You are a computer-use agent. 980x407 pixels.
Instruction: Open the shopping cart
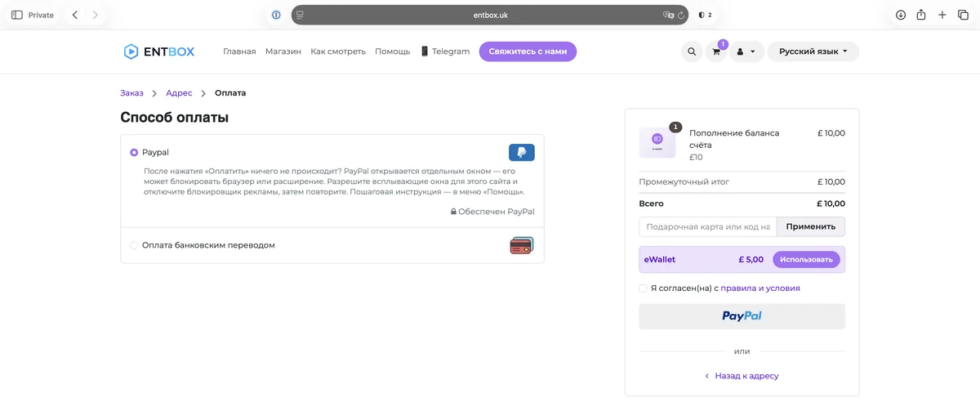point(716,51)
